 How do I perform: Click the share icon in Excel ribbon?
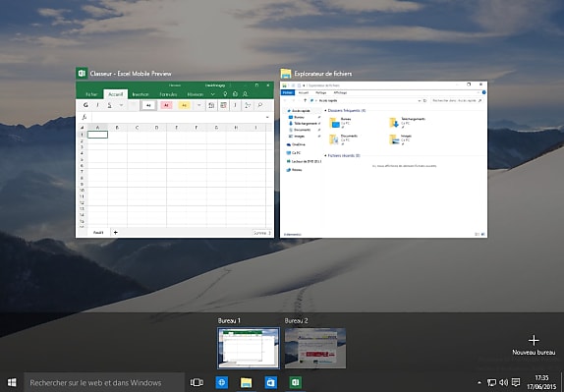click(235, 94)
